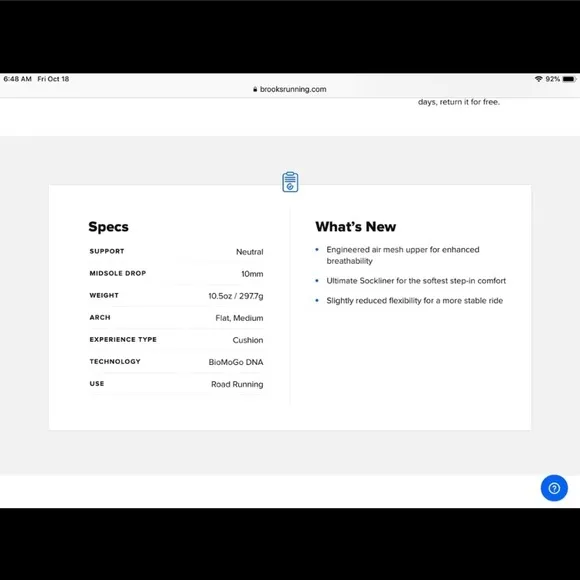This screenshot has width=580, height=580.
Task: Click the WEIGHT 10.5oz / 297.7g value
Action: 236,296
